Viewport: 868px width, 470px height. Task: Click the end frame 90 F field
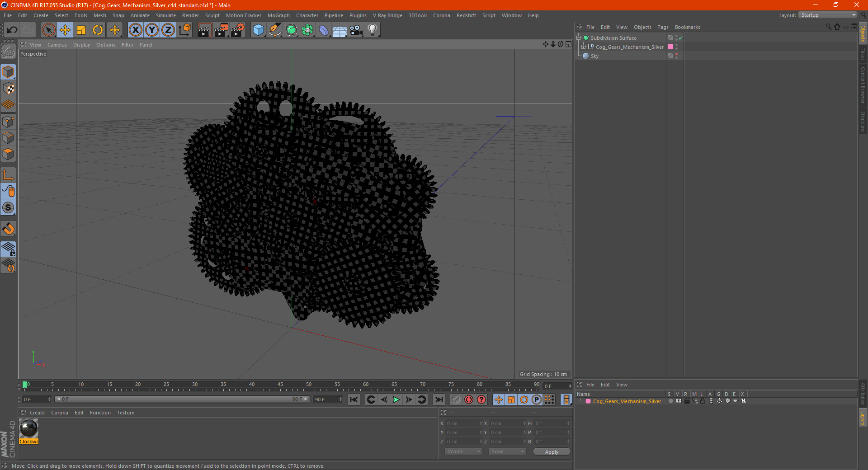coord(328,399)
